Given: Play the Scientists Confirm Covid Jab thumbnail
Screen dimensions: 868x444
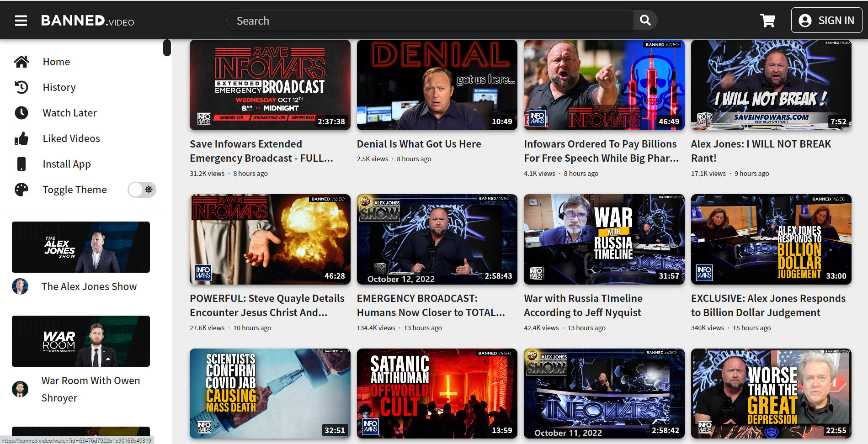Looking at the screenshot, I should pos(270,394).
